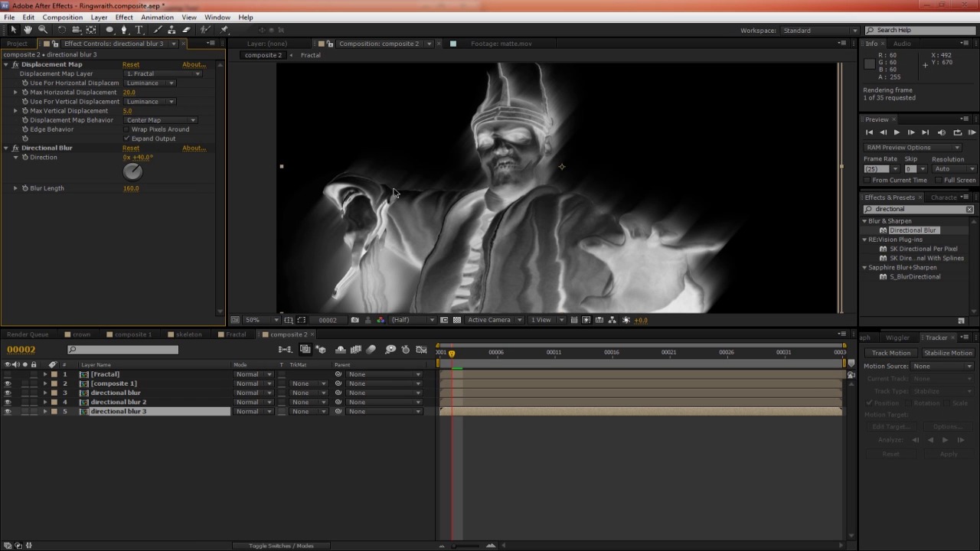Screen dimensions: 980x551
Task: Toggle the Displacement Map fx switch
Action: pyautogui.click(x=15, y=64)
